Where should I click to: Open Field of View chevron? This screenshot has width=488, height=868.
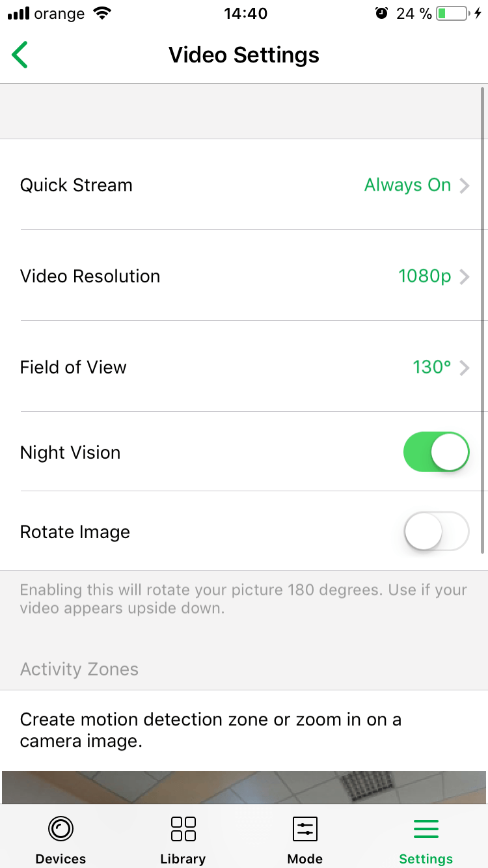coord(465,368)
